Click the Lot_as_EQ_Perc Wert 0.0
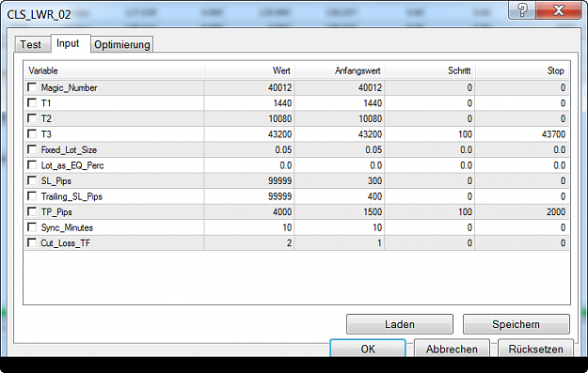The width and height of the screenshot is (588, 373). [x=286, y=165]
